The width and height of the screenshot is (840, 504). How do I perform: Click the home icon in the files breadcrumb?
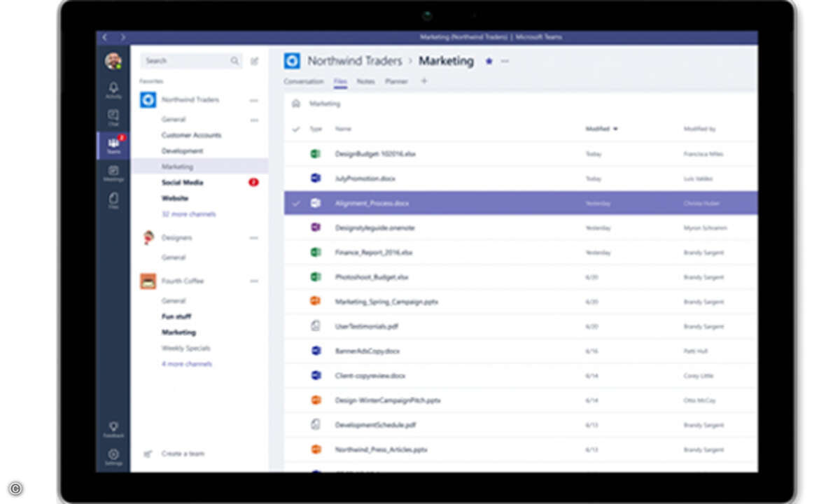[296, 104]
